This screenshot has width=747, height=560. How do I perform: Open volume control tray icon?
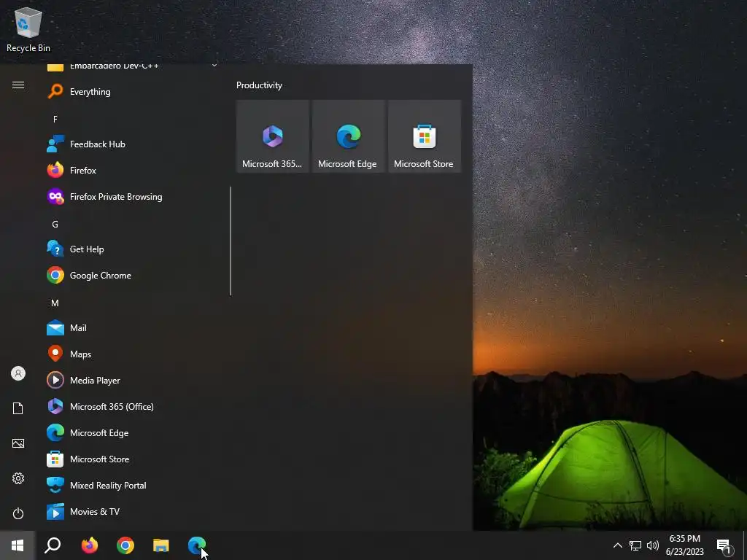coord(653,545)
